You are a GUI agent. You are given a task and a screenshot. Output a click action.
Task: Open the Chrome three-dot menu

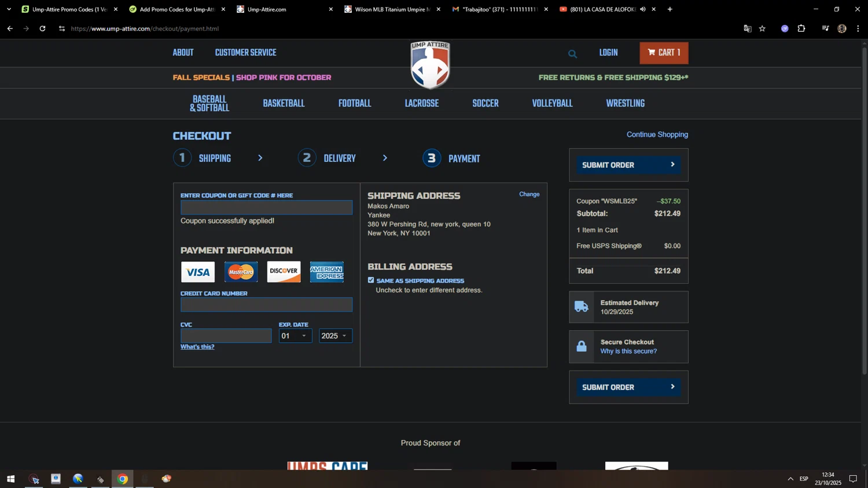click(x=858, y=28)
